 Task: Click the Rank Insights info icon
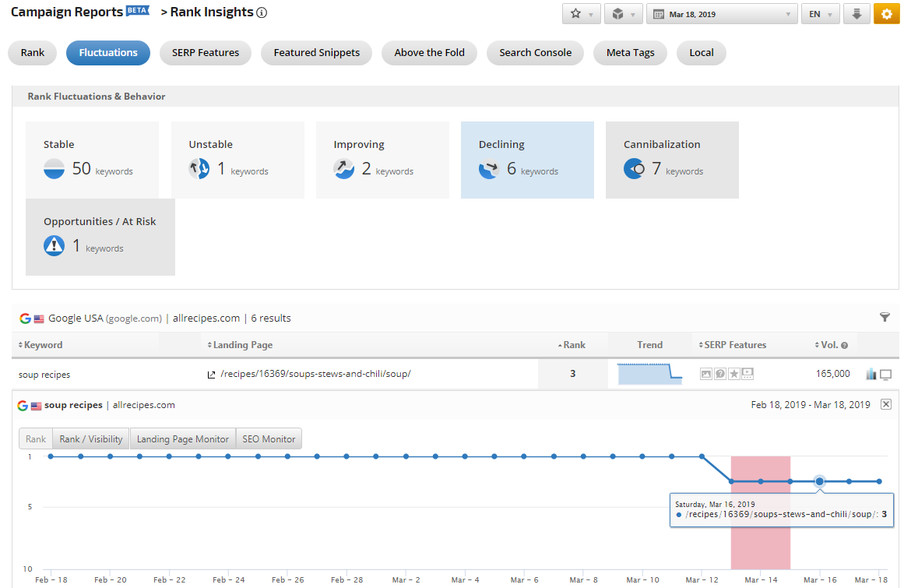pos(262,12)
